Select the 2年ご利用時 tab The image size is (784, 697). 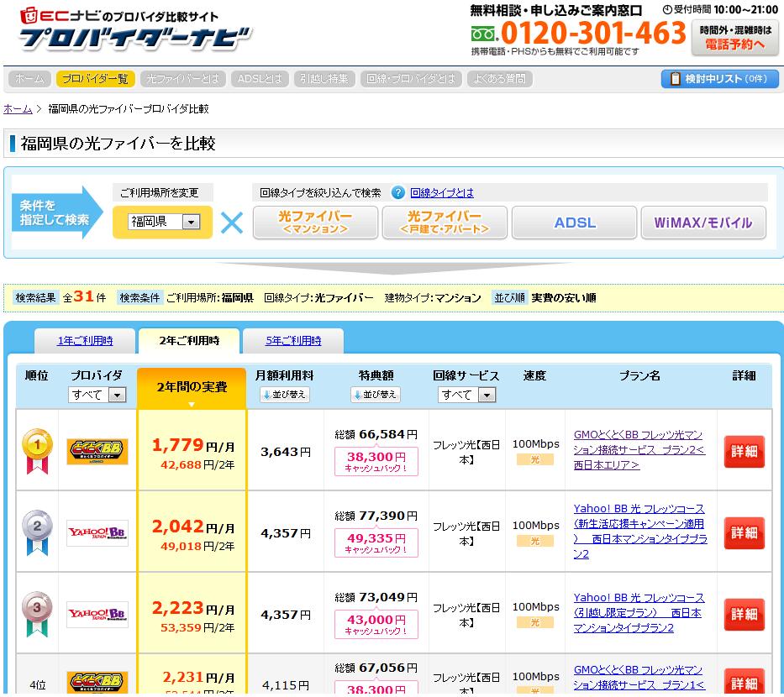[x=189, y=341]
